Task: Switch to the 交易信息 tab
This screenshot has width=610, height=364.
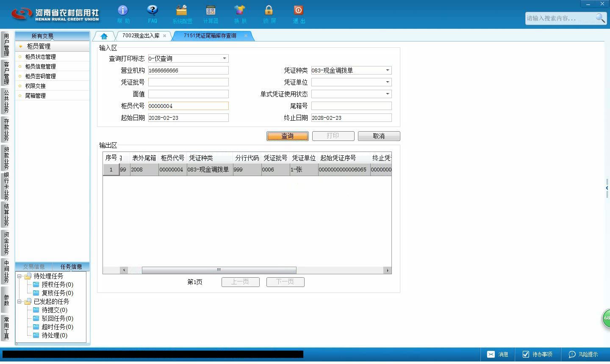Action: (x=34, y=267)
